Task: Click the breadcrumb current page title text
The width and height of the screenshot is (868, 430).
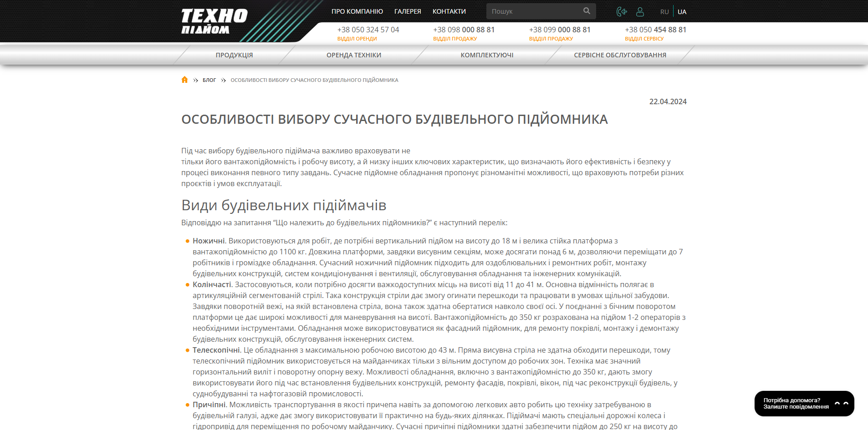Action: point(314,80)
